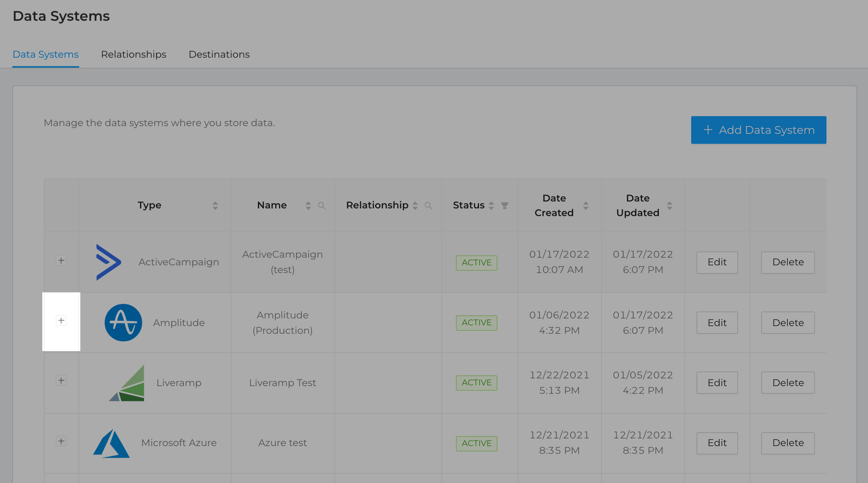Sort the table by Name column

(308, 206)
